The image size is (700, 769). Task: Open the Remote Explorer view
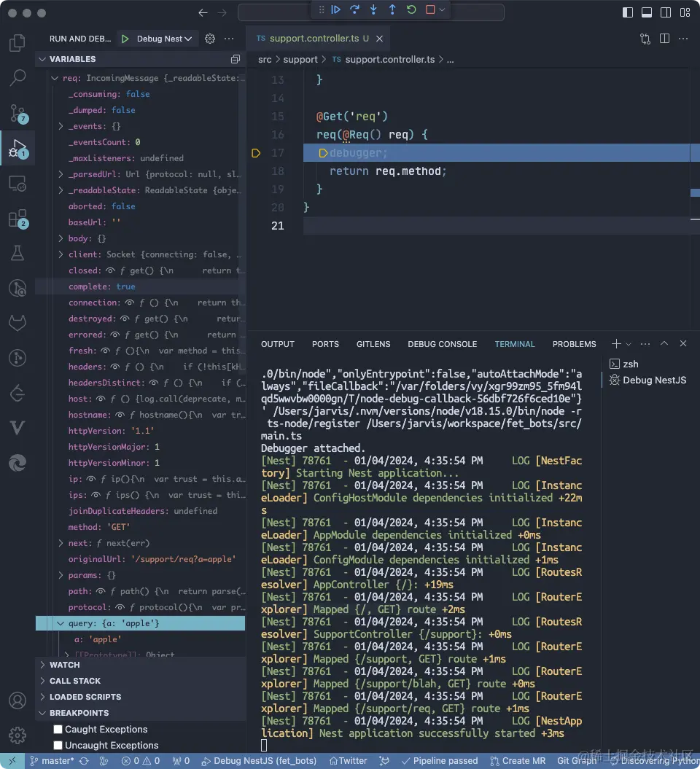tap(17, 184)
